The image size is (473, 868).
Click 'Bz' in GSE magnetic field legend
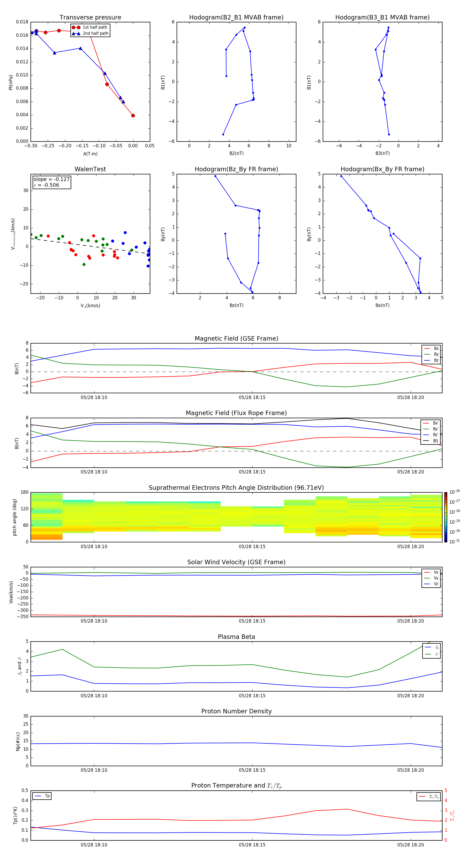436,360
